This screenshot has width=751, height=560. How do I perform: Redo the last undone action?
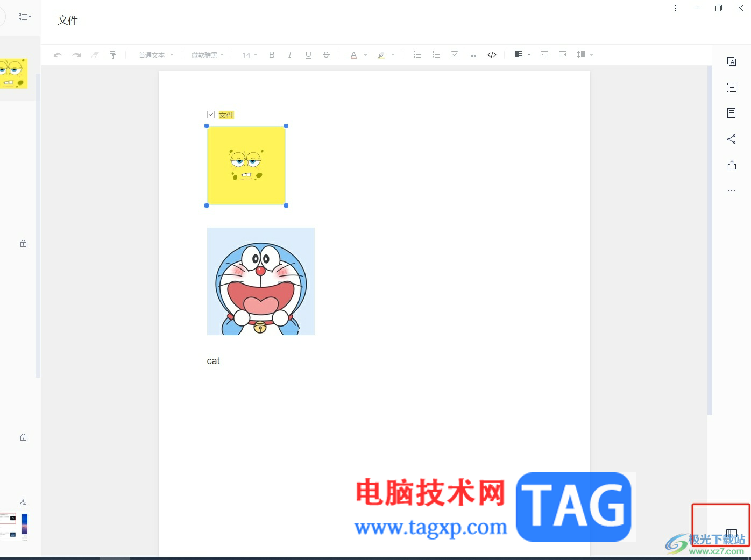(x=76, y=55)
